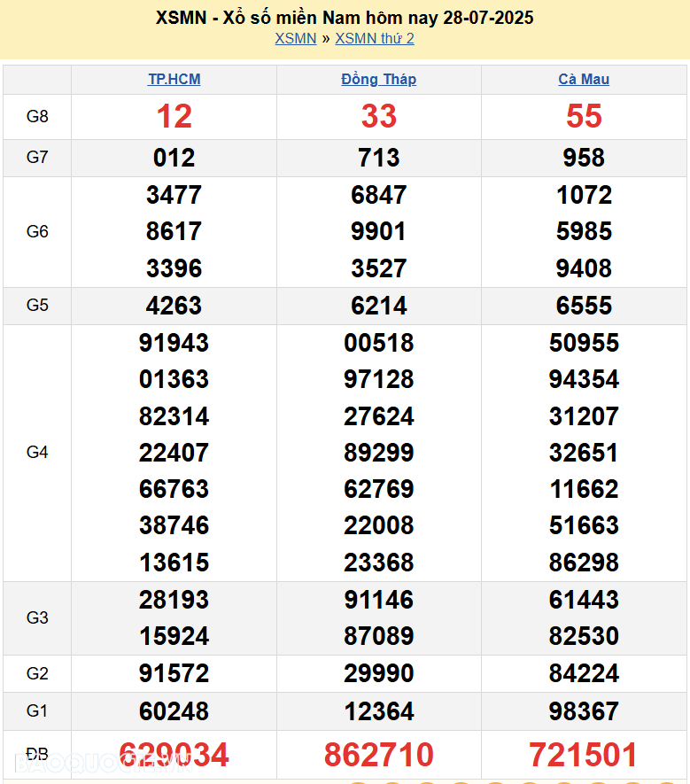Select Cà Mau special prize number 721501
The image size is (690, 784).
(x=584, y=755)
